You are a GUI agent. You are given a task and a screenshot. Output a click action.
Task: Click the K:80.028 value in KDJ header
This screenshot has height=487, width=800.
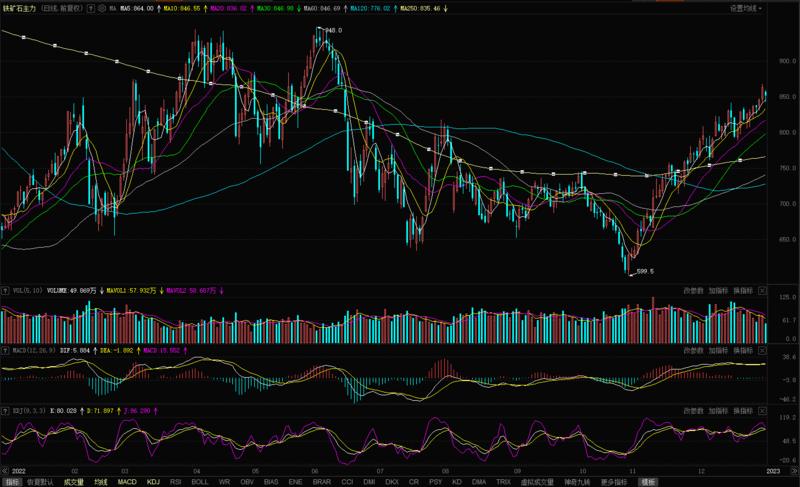[64, 411]
